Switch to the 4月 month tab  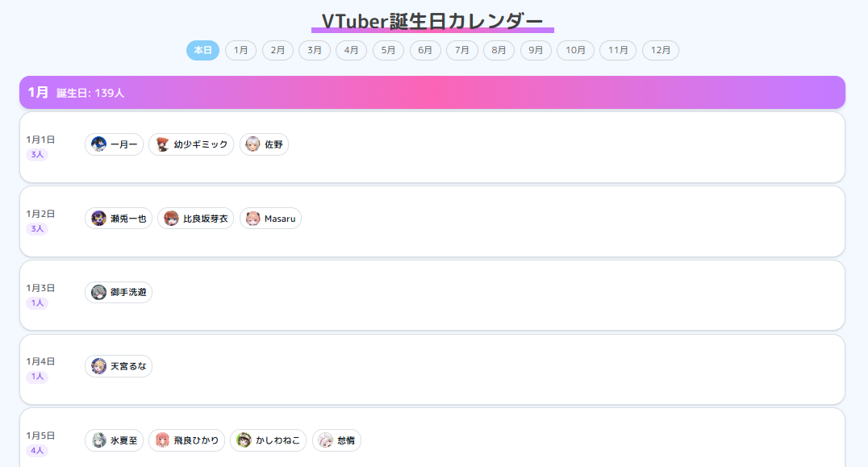point(351,50)
